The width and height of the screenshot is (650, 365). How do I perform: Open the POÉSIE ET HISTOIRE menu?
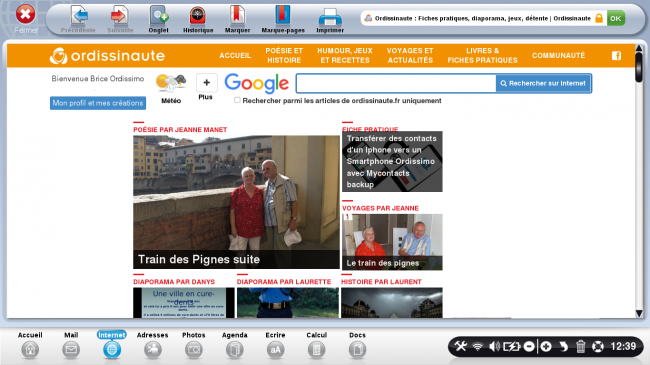click(284, 56)
